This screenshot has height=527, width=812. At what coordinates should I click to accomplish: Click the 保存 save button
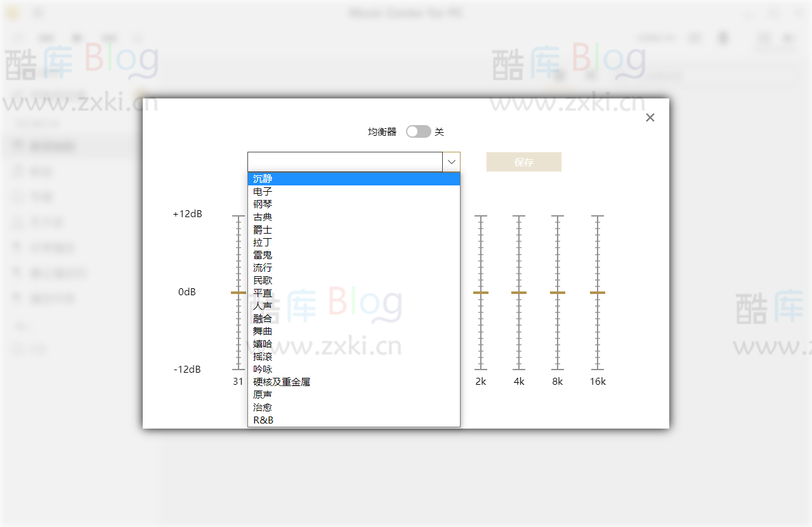pos(523,162)
